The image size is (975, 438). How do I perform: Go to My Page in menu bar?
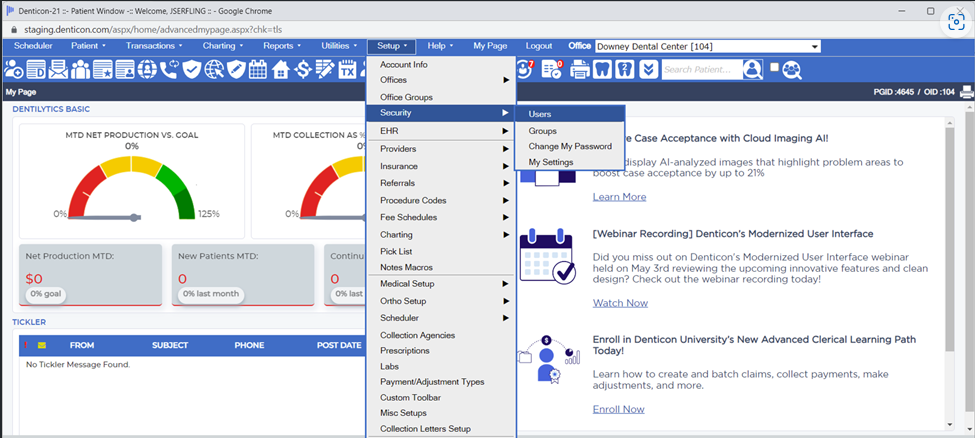pyautogui.click(x=490, y=46)
